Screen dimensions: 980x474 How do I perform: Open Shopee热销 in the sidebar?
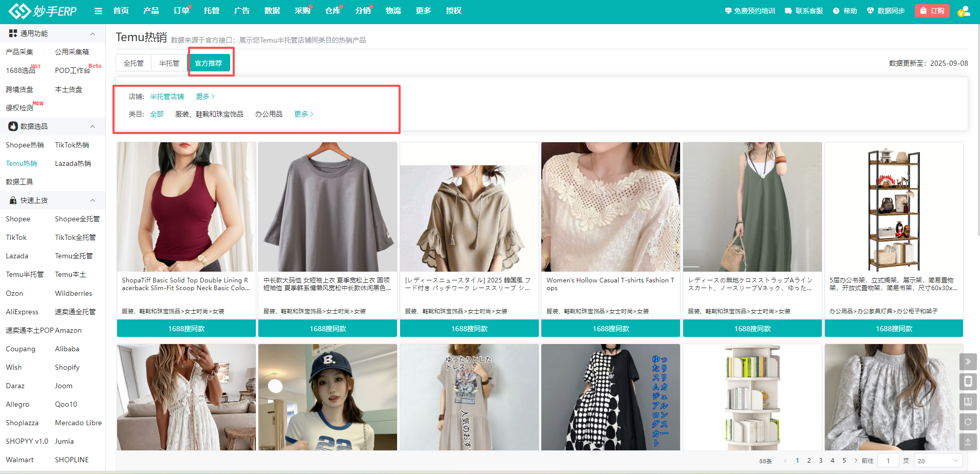(x=25, y=145)
